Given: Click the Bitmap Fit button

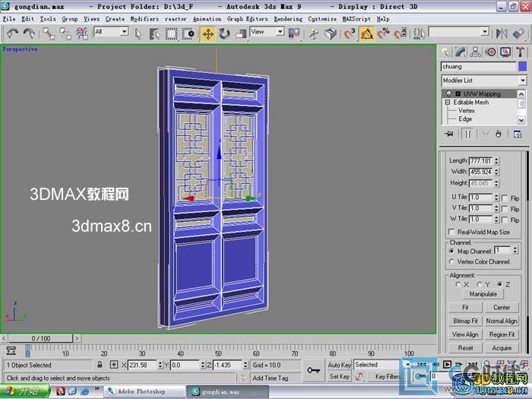Looking at the screenshot, I should [x=465, y=321].
